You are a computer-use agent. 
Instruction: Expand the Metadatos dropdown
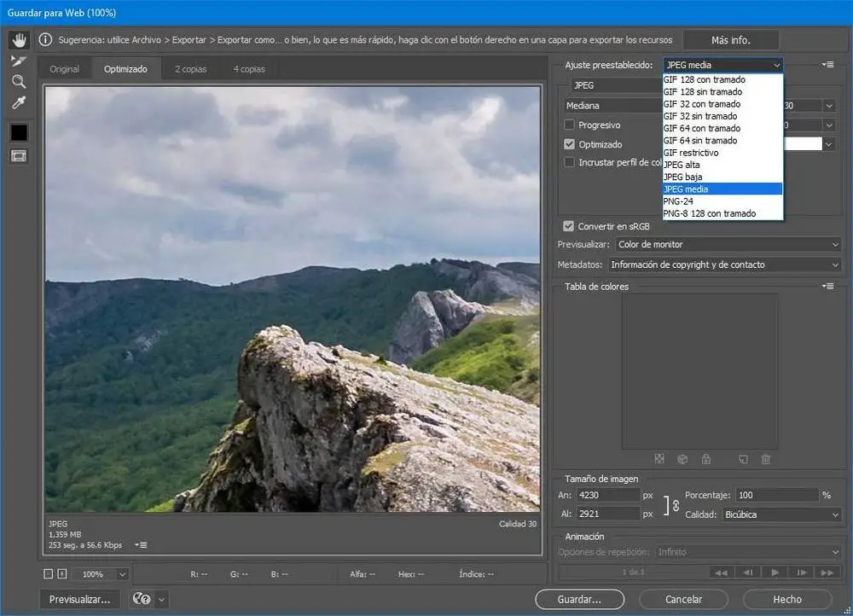pos(724,264)
